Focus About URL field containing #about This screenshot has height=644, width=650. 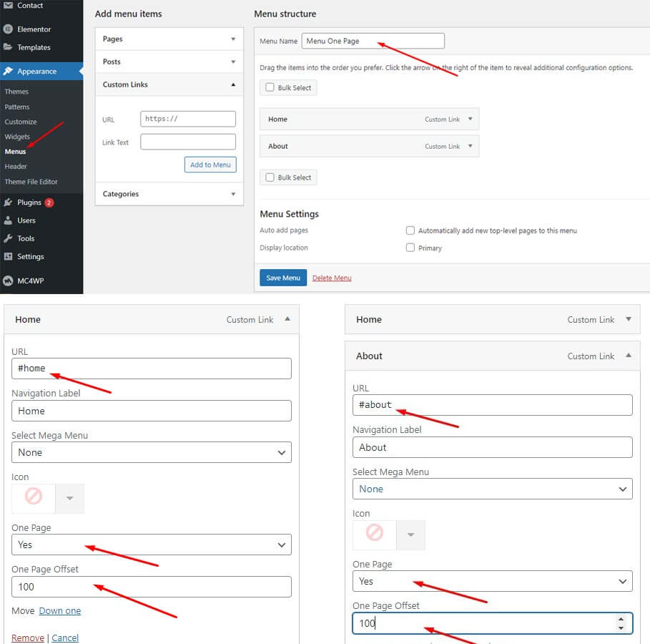[x=493, y=405]
